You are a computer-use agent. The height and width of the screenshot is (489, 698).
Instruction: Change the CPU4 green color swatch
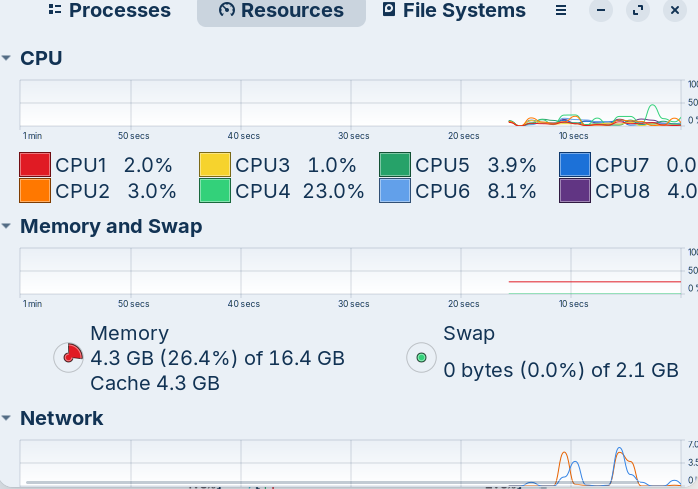click(x=215, y=191)
